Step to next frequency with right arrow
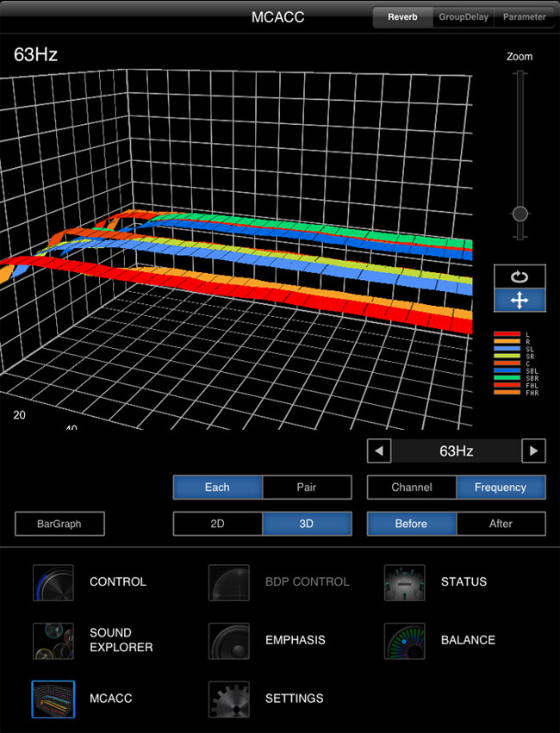 pyautogui.click(x=534, y=451)
